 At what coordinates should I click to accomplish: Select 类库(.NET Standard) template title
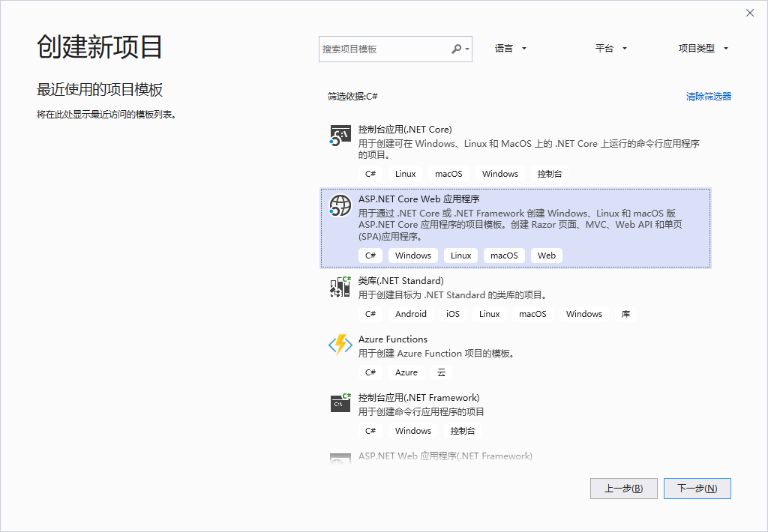tap(400, 281)
